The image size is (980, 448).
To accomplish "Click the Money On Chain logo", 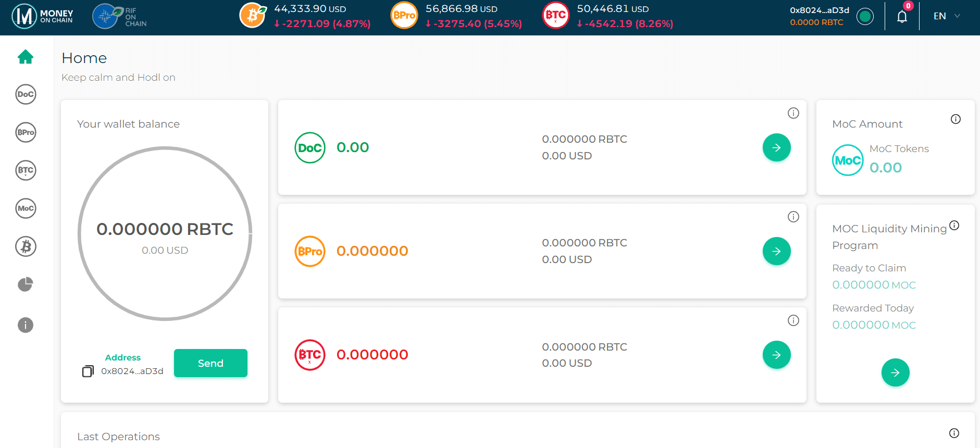I will click(x=43, y=17).
